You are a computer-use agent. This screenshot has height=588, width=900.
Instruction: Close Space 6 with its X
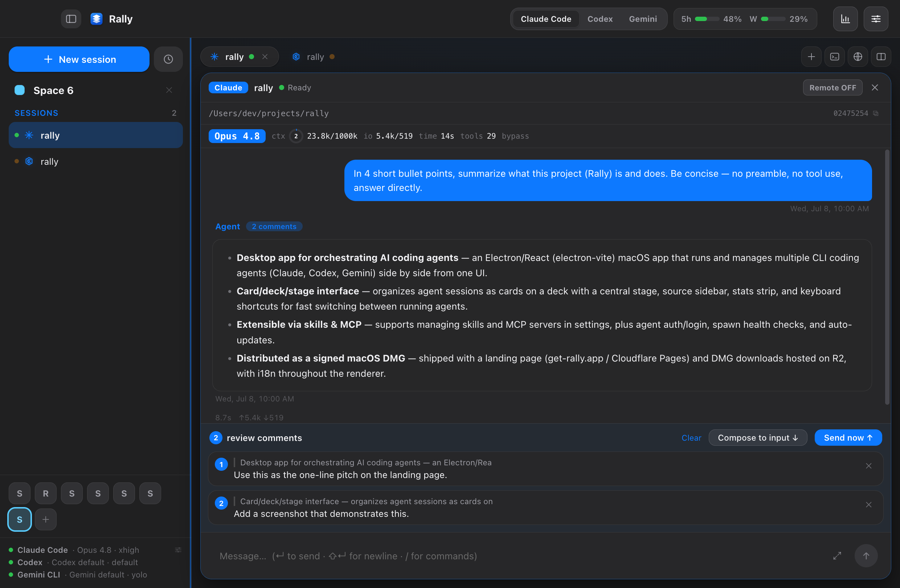coord(169,90)
